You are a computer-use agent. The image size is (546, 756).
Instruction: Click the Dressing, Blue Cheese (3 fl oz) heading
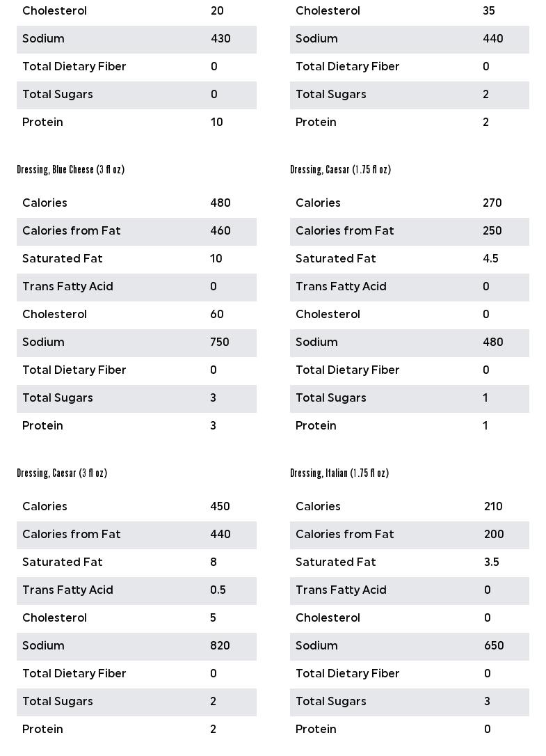click(70, 170)
